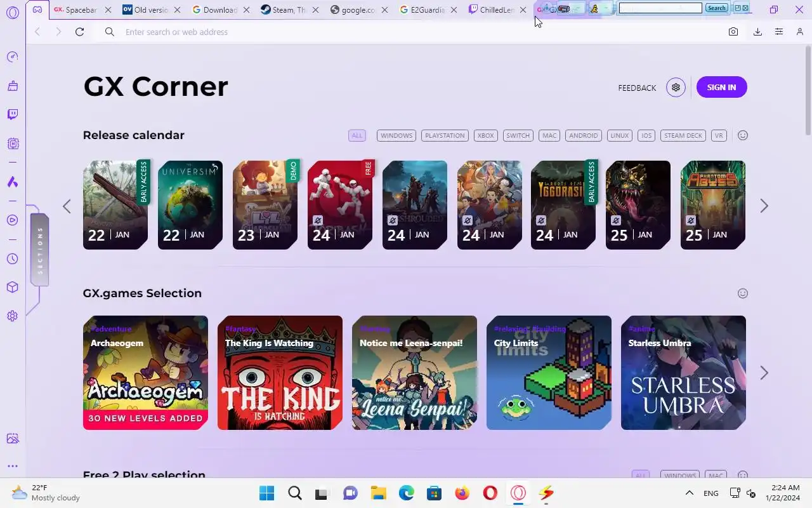This screenshot has width=812, height=508.
Task: Open the Opera GX menu logo
Action: click(x=12, y=12)
